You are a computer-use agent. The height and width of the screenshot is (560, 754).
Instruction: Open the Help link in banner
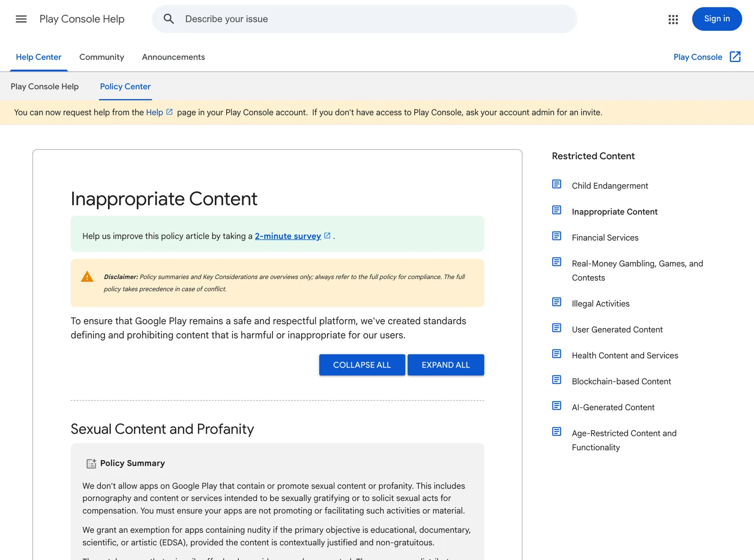point(155,112)
